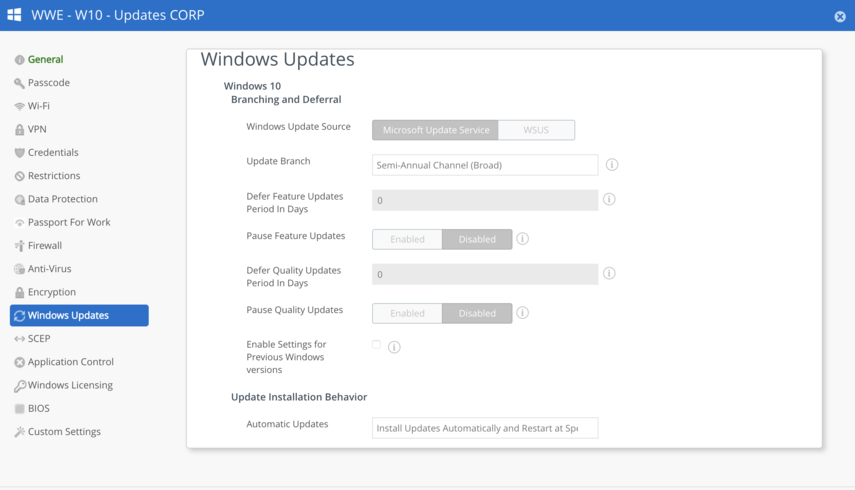Go to the Application Control section
The width and height of the screenshot is (855, 490).
tap(70, 362)
